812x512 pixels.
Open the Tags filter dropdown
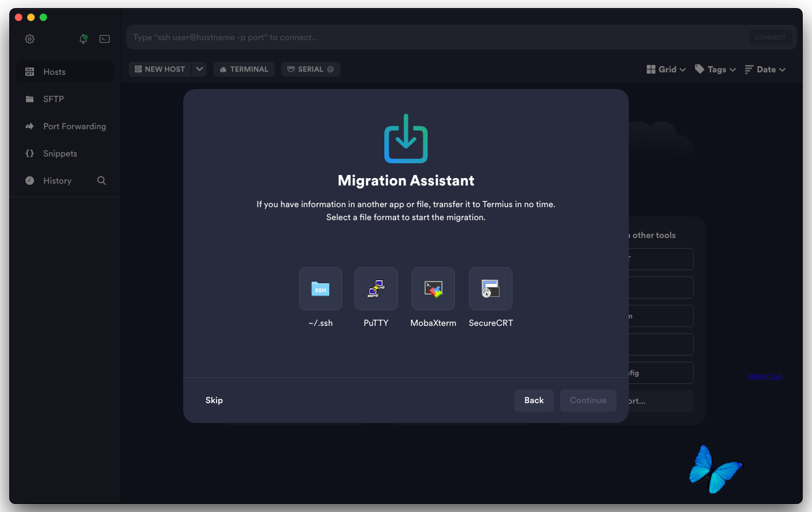coord(715,69)
